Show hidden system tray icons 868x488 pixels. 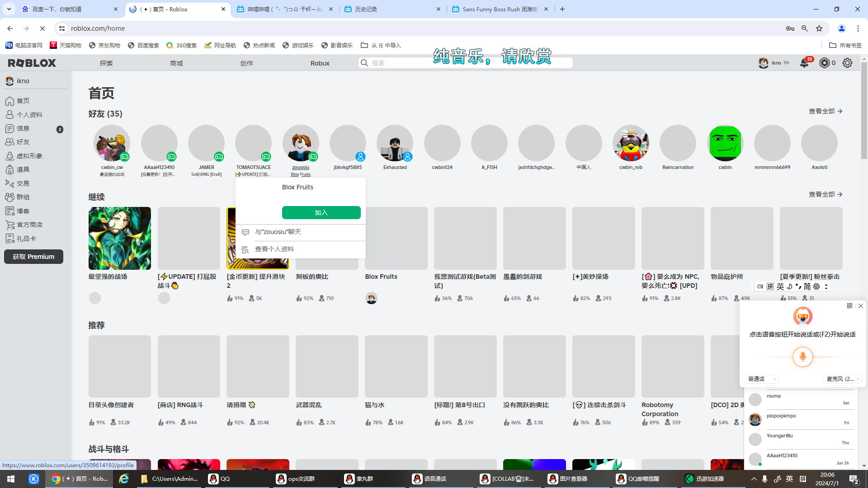coord(754,479)
